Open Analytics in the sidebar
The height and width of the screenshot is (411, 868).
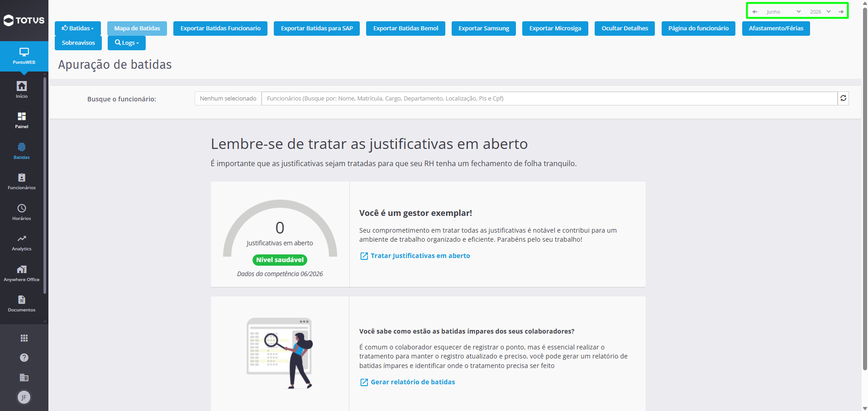tap(22, 243)
